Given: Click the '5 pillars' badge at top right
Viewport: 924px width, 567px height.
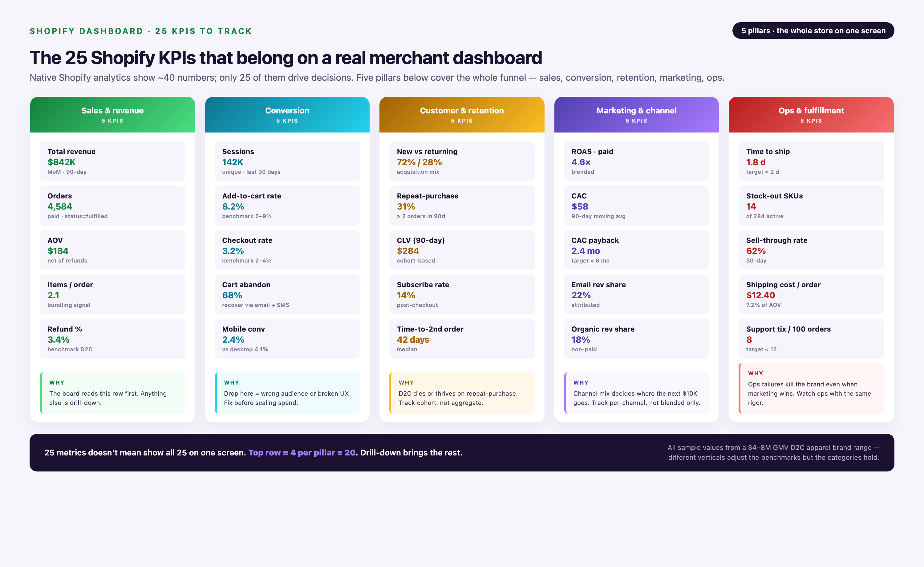Looking at the screenshot, I should pyautogui.click(x=813, y=31).
